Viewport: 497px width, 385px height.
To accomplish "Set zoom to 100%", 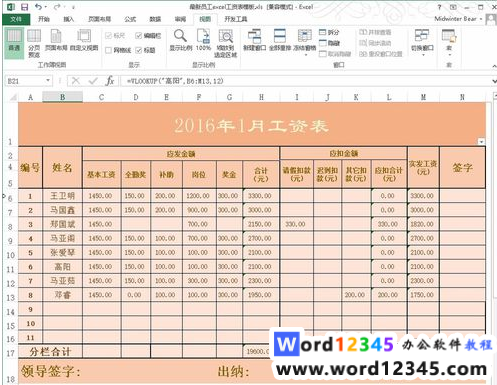I will pyautogui.click(x=203, y=40).
